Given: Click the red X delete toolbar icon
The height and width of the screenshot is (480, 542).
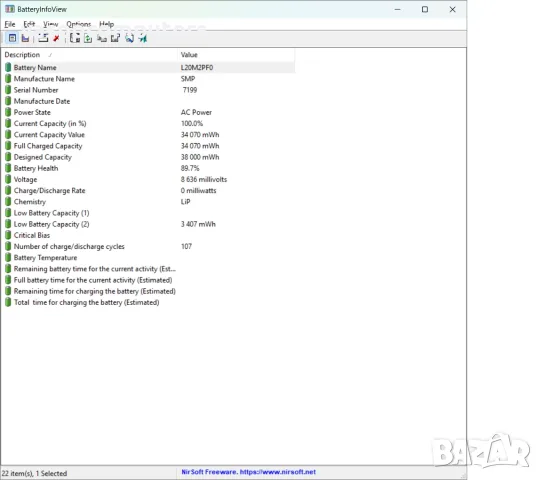Looking at the screenshot, I should tap(56, 38).
